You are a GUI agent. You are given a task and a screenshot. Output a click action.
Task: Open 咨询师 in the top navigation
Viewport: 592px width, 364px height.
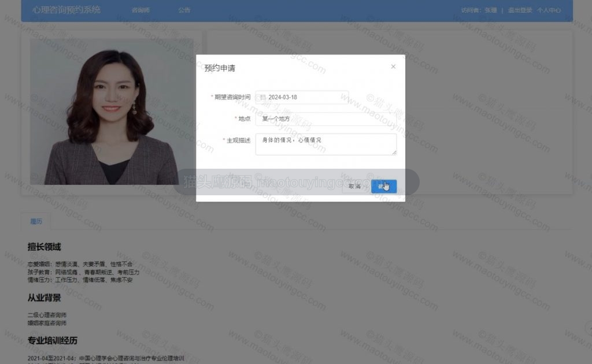tap(140, 10)
